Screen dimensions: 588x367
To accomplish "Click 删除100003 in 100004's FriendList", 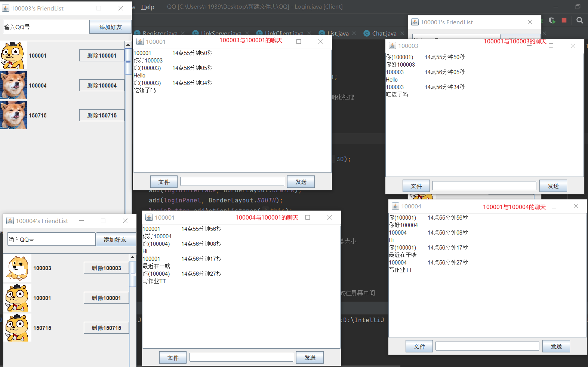I will [106, 268].
